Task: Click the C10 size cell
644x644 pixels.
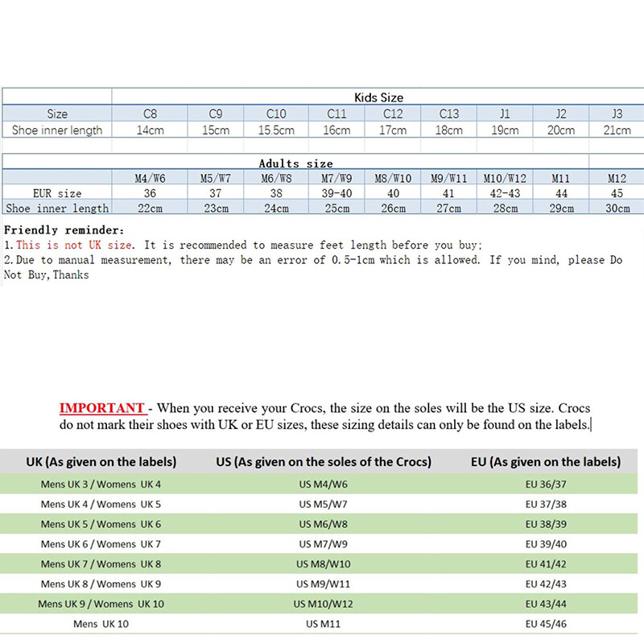Action: point(276,114)
